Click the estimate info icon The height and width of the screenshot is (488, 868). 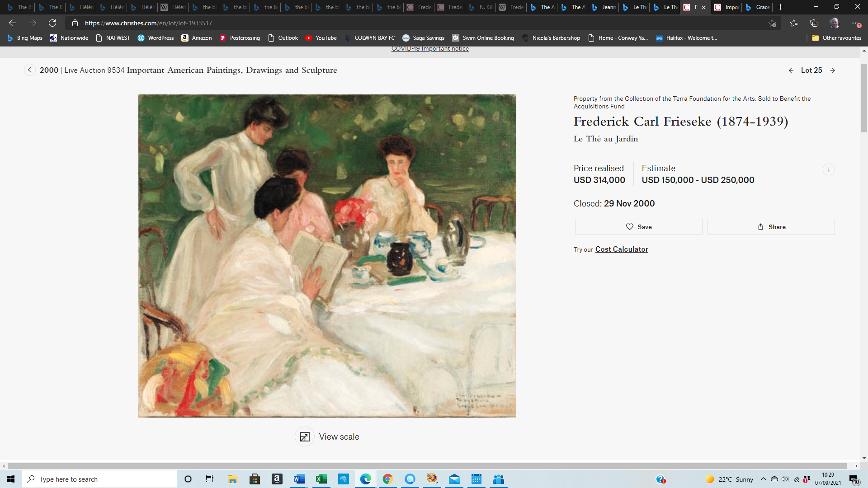(x=829, y=170)
